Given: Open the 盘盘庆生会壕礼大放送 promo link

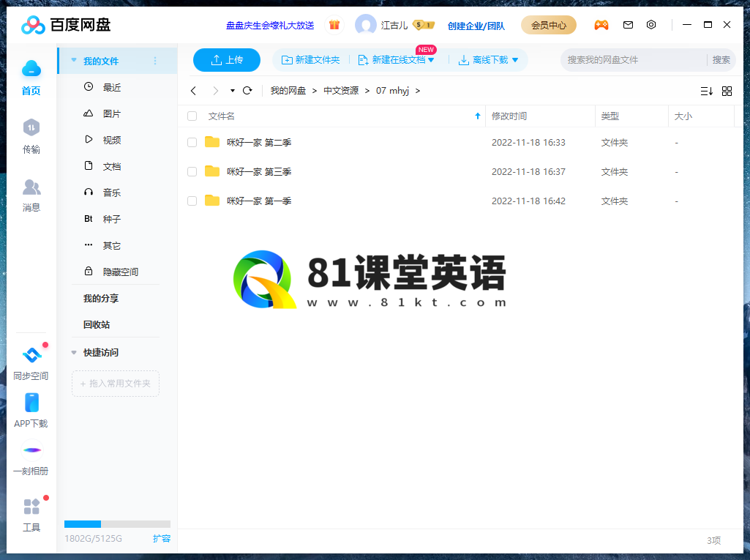Looking at the screenshot, I should pos(270,26).
